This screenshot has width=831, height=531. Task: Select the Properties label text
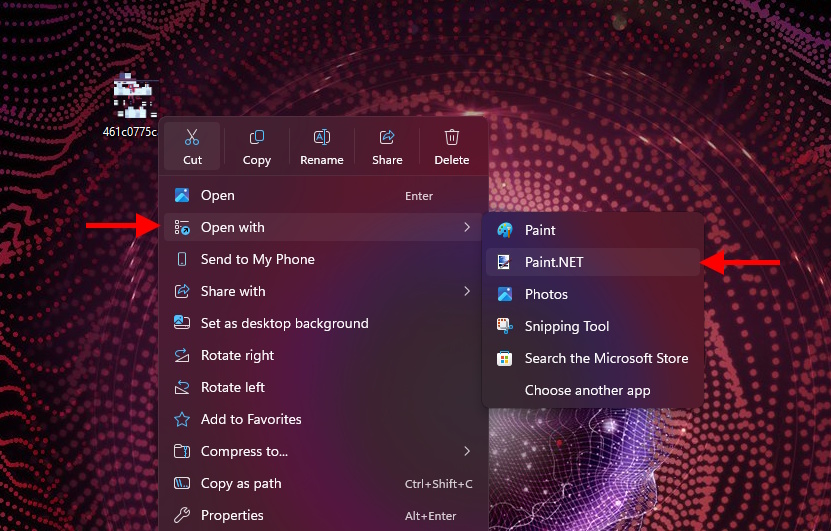pos(232,515)
